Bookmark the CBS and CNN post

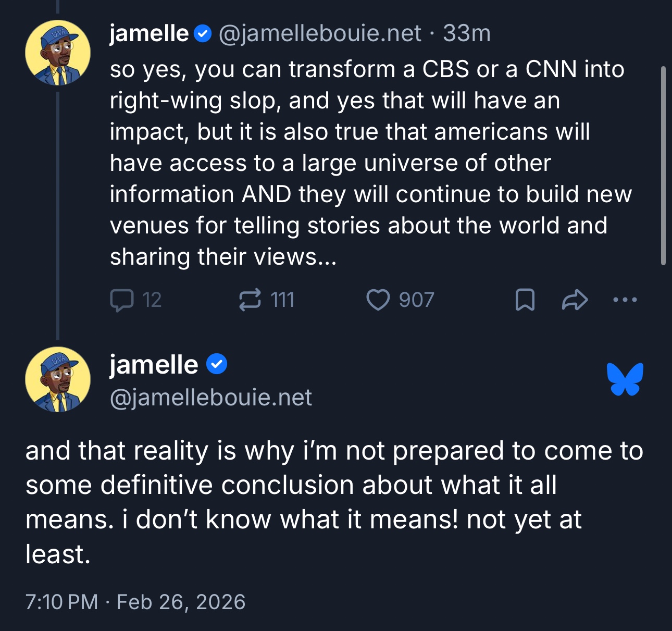click(x=525, y=300)
